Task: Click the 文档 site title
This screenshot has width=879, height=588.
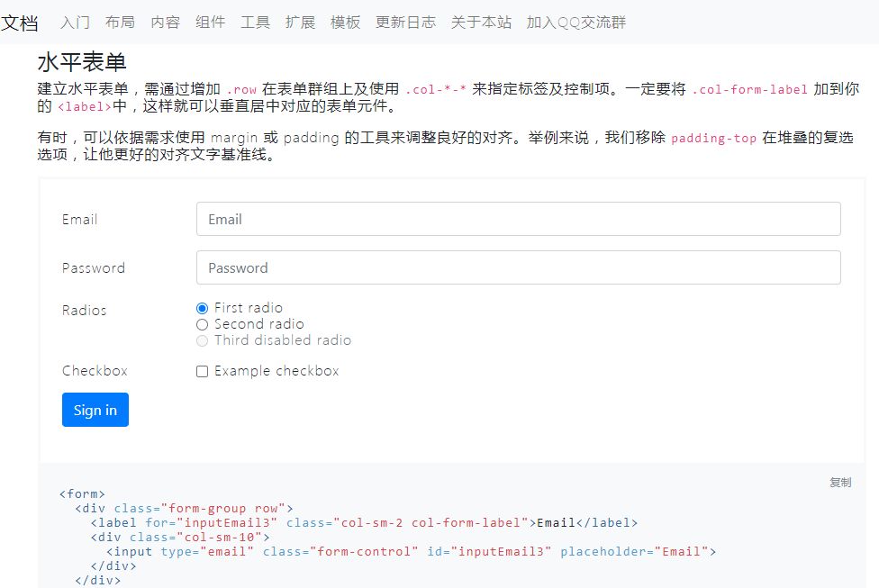Action: pos(19,23)
